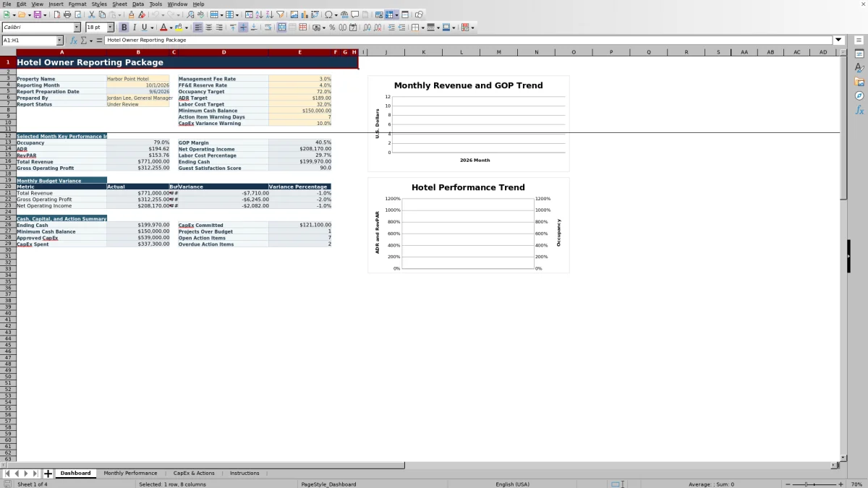The width and height of the screenshot is (868, 488).
Task: Open the Name Box dropdown arrow
Action: [x=60, y=40]
